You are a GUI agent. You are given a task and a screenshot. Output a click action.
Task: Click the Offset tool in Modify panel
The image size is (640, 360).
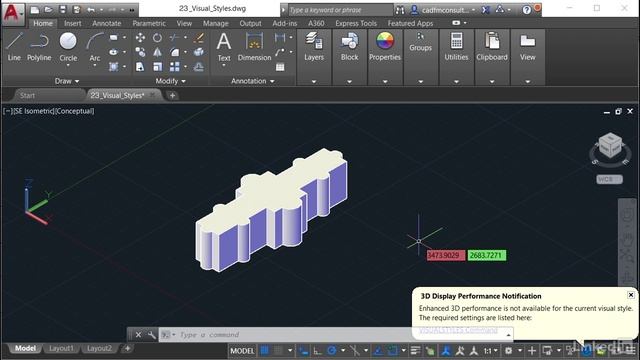pyautogui.click(x=199, y=67)
